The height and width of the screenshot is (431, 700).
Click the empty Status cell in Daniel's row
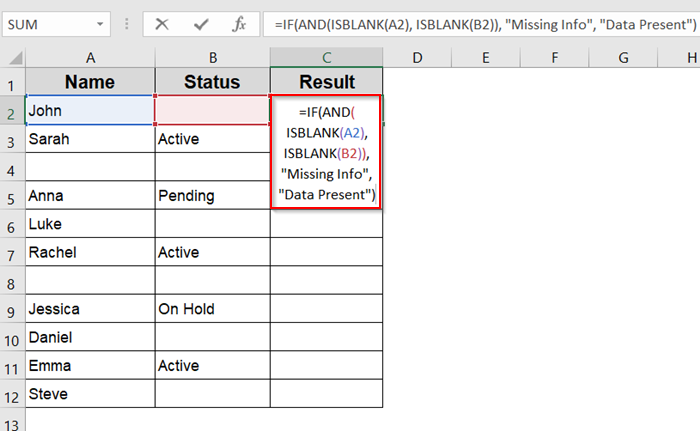coord(212,337)
